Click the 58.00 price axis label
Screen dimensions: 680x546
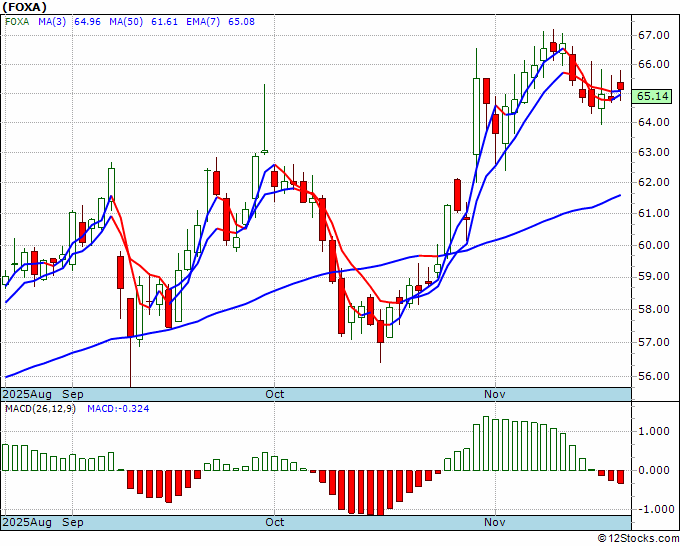coord(654,309)
